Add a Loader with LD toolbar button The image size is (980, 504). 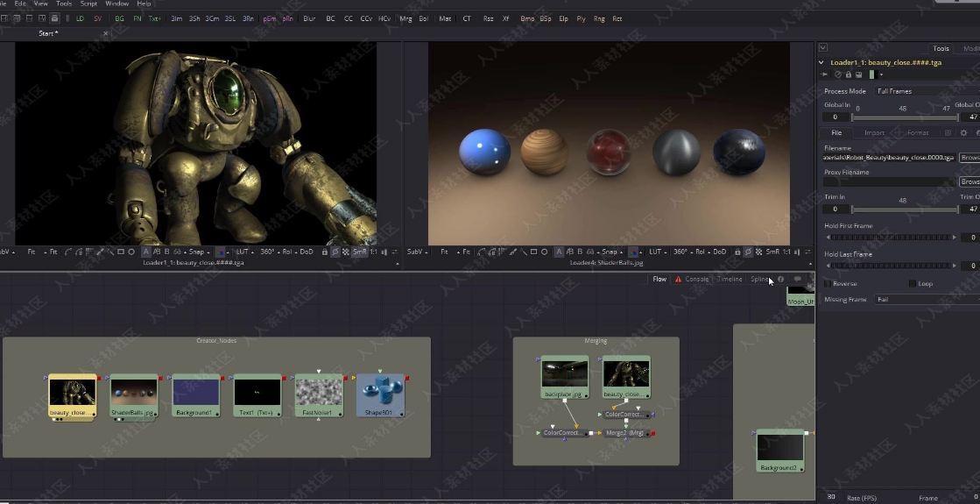coord(80,18)
